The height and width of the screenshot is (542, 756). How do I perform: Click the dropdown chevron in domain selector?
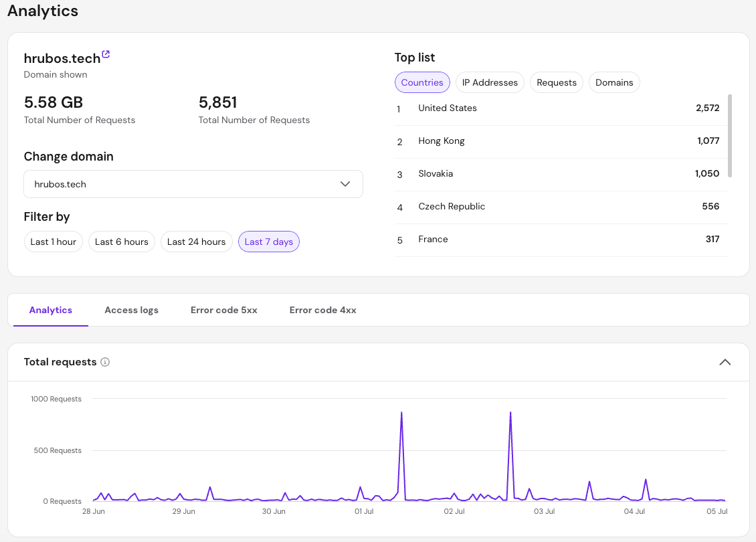pos(345,184)
